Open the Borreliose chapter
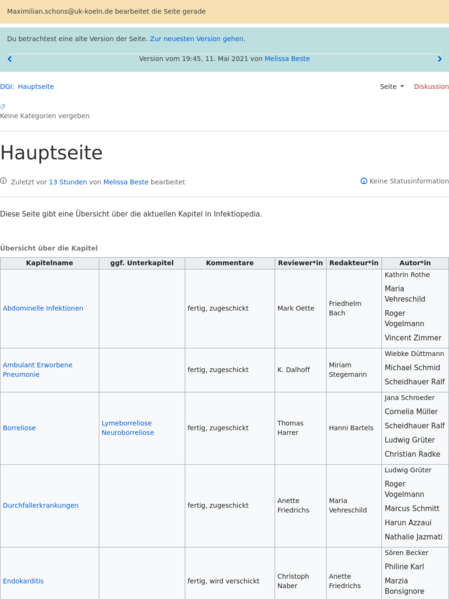Viewport: 449px width, 599px height. (19, 428)
